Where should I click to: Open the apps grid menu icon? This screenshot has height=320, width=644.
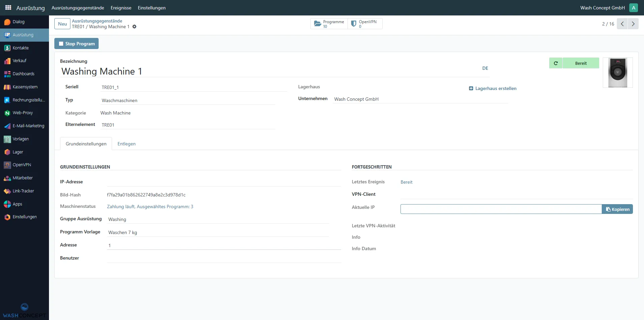pyautogui.click(x=8, y=7)
